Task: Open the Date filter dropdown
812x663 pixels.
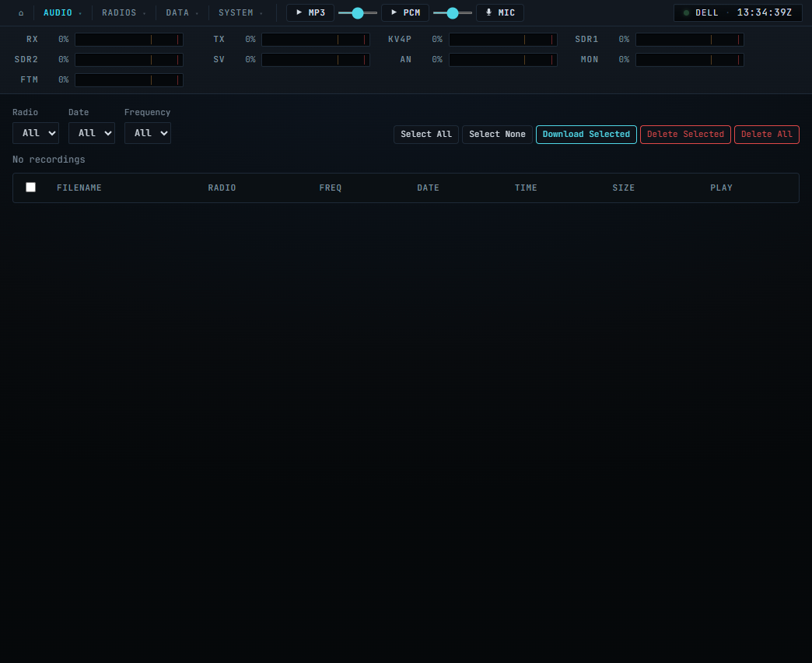Action: [x=92, y=133]
